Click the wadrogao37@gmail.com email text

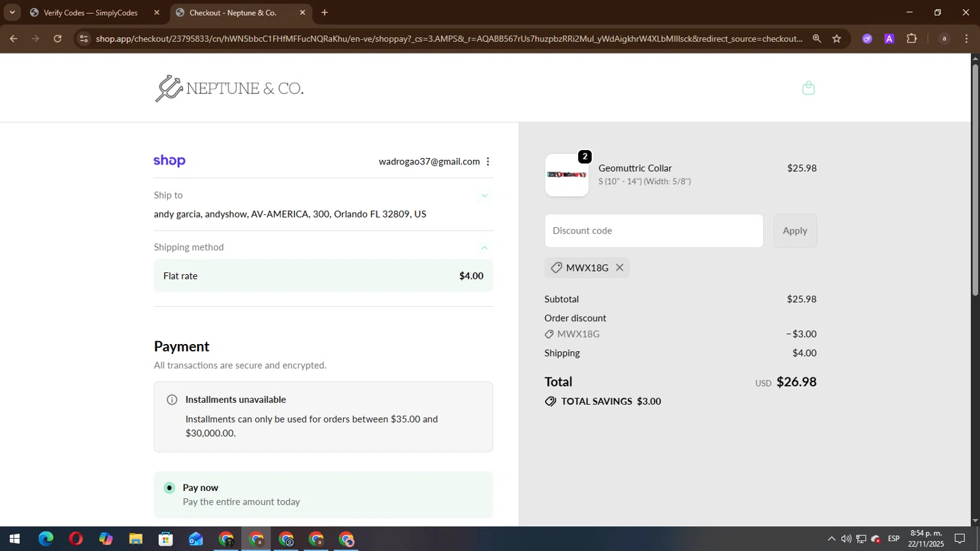(429, 161)
